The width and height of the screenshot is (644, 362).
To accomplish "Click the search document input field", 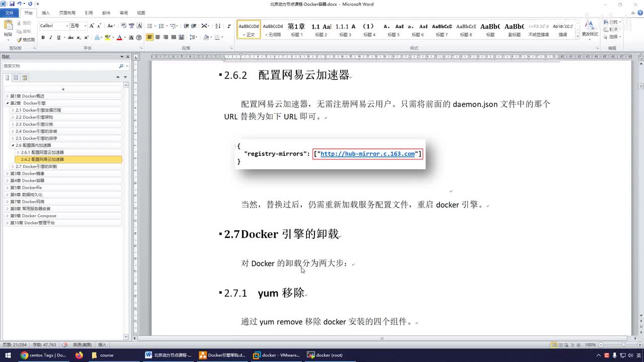I will point(59,66).
